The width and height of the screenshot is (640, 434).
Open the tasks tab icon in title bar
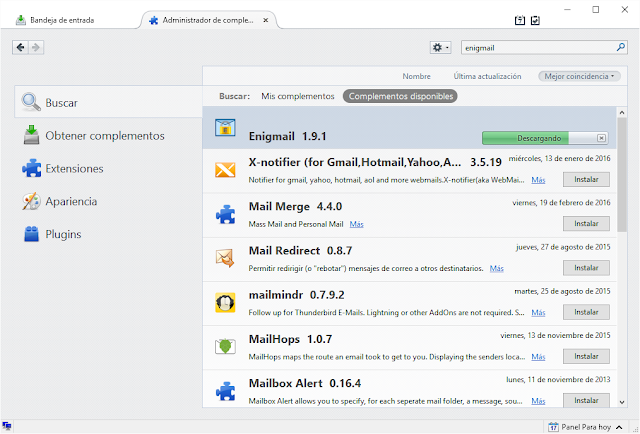[x=535, y=20]
